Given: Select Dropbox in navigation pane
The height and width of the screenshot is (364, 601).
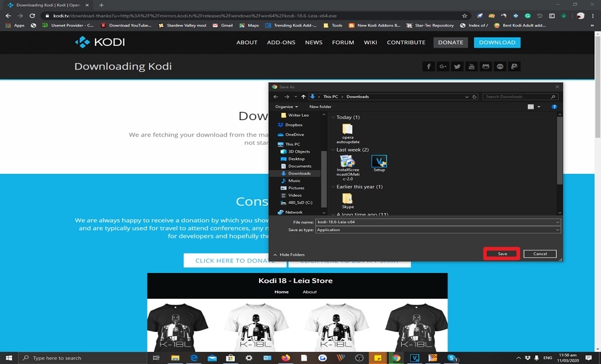Looking at the screenshot, I should (290, 125).
